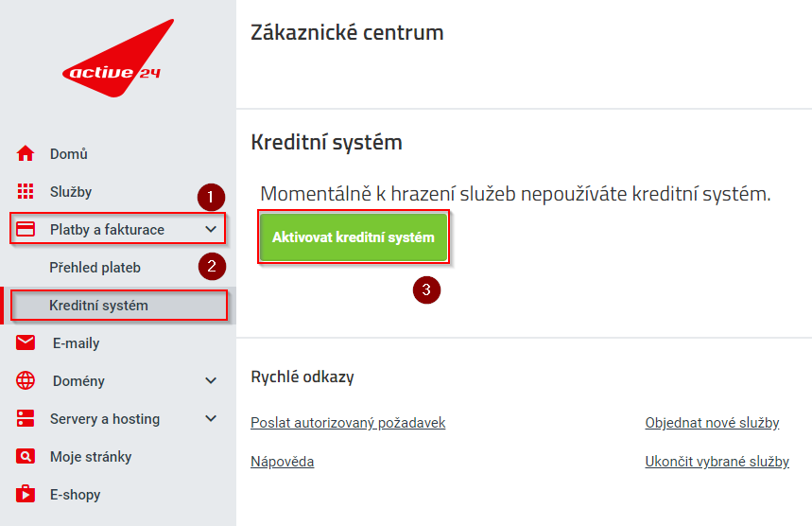Select the Servery a hosting server icon
Screen dimensions: 812x526
(26, 418)
